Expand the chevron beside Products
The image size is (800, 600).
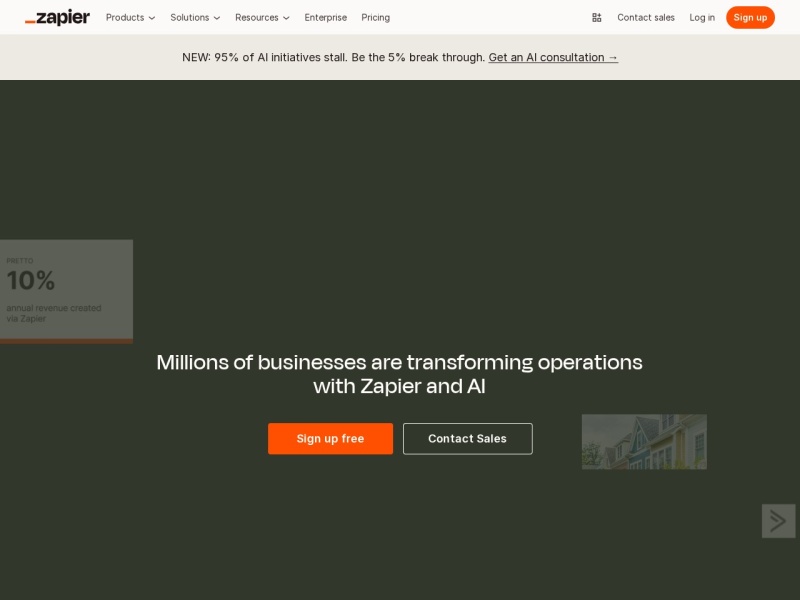pos(152,18)
